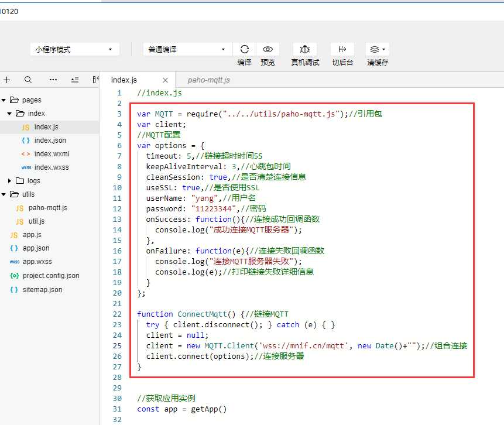Image resolution: width=504 pixels, height=425 pixels.
Task: Open app.wxss in file tree
Action: (x=37, y=262)
